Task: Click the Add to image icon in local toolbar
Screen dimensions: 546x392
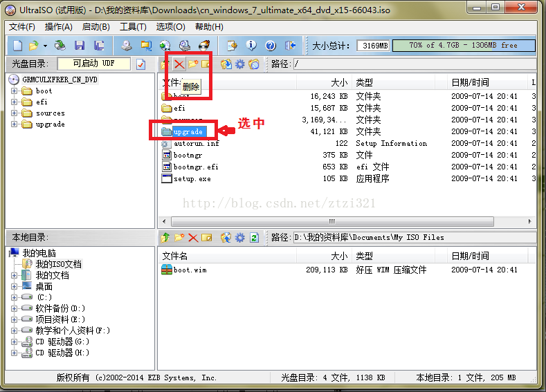Action: [x=226, y=238]
